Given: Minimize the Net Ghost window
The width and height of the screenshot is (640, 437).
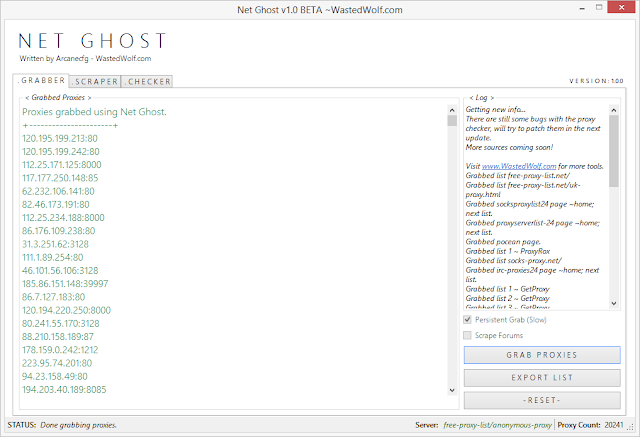Looking at the screenshot, I should coord(582,8).
